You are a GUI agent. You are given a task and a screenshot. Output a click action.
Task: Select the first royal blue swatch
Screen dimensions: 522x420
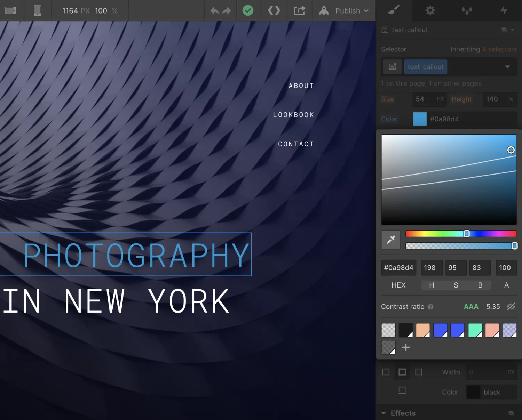click(x=441, y=330)
